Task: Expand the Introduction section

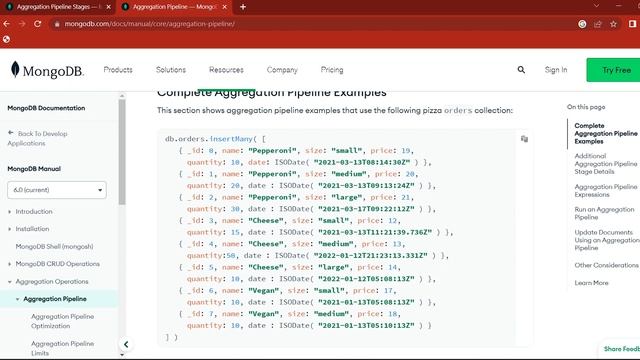Action: point(34,211)
